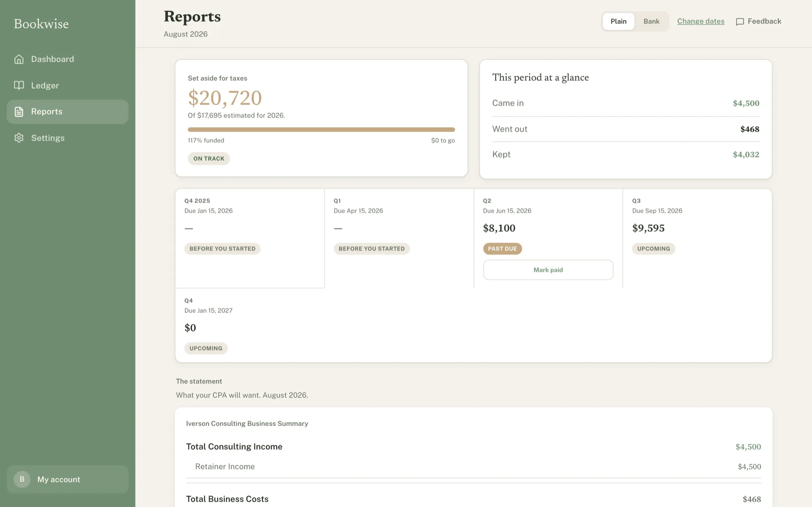Click the Dashboard home icon

coord(19,59)
